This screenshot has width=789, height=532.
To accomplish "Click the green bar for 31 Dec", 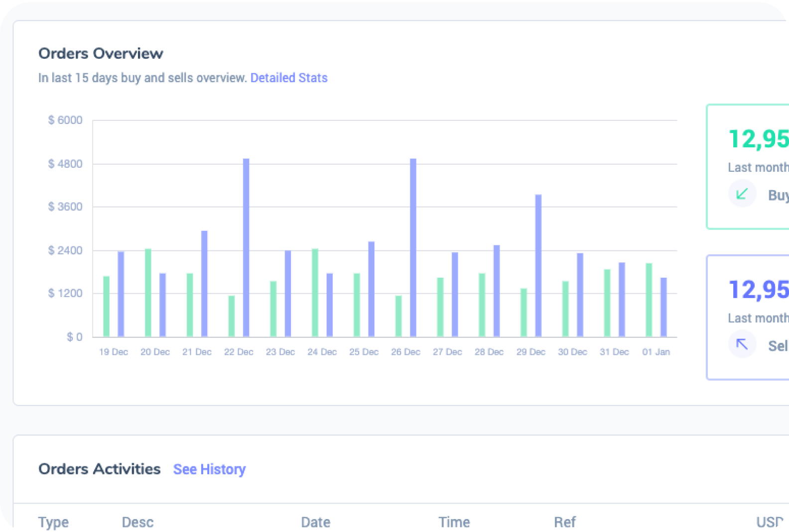I will point(607,303).
